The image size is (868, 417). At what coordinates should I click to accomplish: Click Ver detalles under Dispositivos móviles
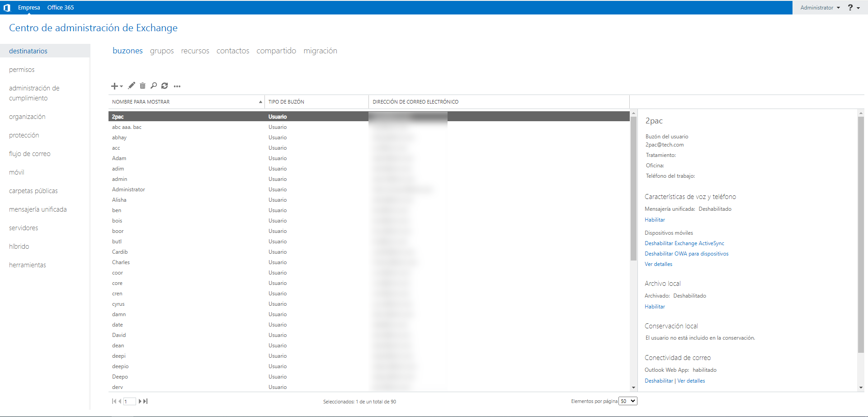click(x=658, y=264)
